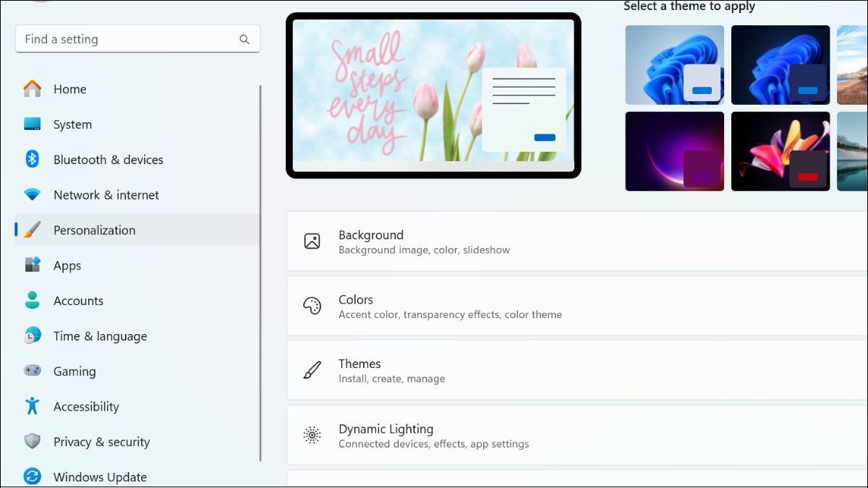Open Colors settings row
The image size is (868, 488).
pos(577,306)
